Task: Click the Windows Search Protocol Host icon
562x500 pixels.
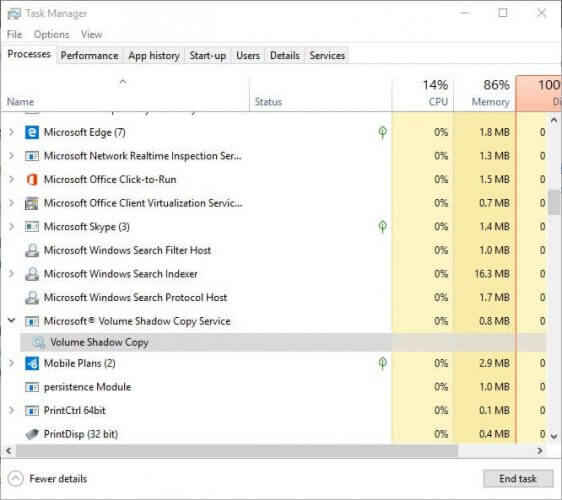Action: tap(32, 297)
